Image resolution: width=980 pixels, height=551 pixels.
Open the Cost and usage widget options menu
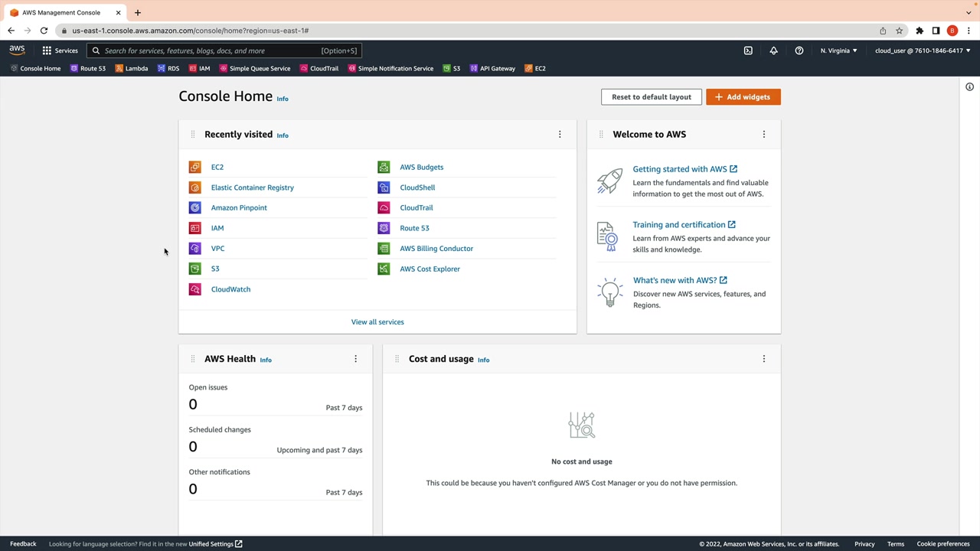coord(763,359)
